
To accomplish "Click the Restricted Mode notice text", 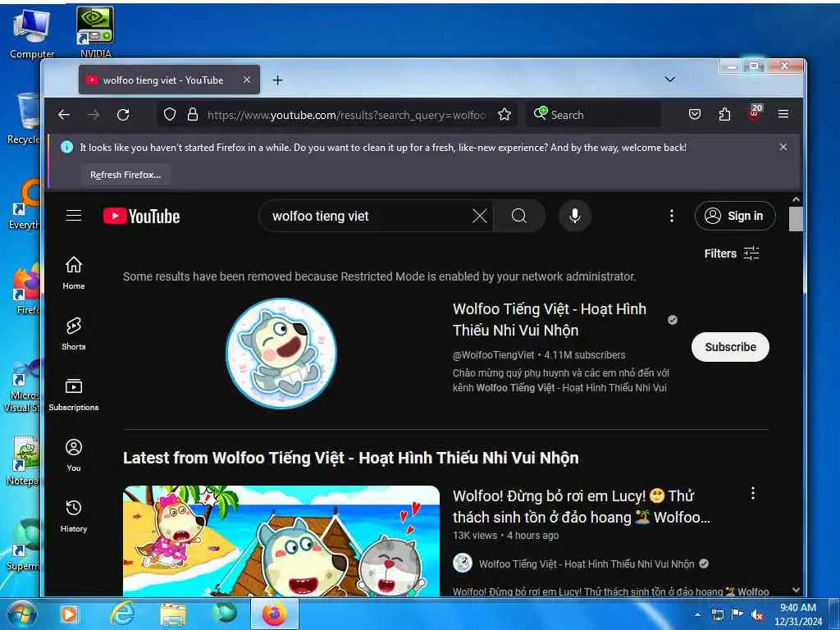I will tap(379, 277).
